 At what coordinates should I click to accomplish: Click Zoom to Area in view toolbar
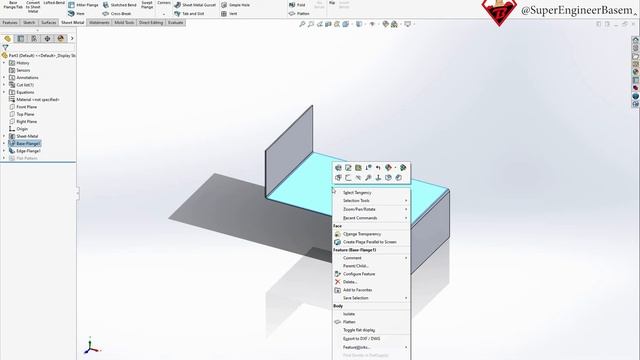(x=311, y=24)
